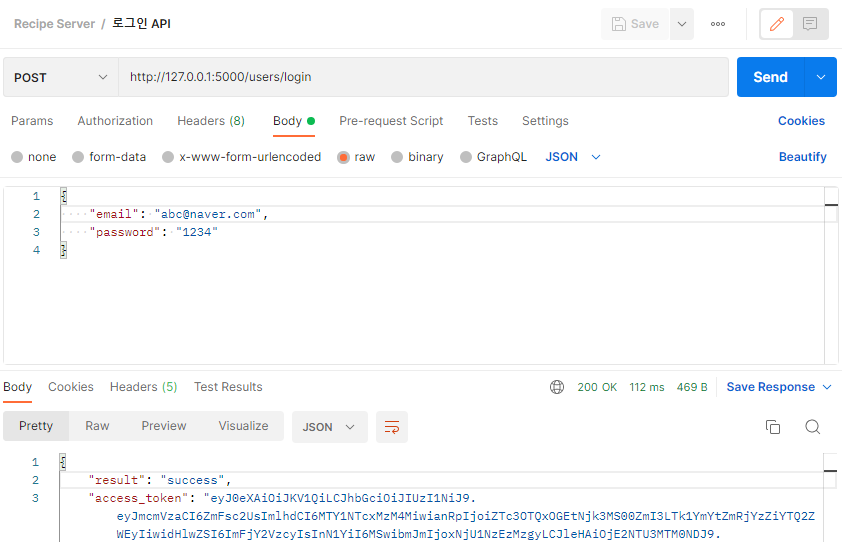This screenshot has width=842, height=542.
Task: Click the request URL input field
Action: click(x=423, y=77)
